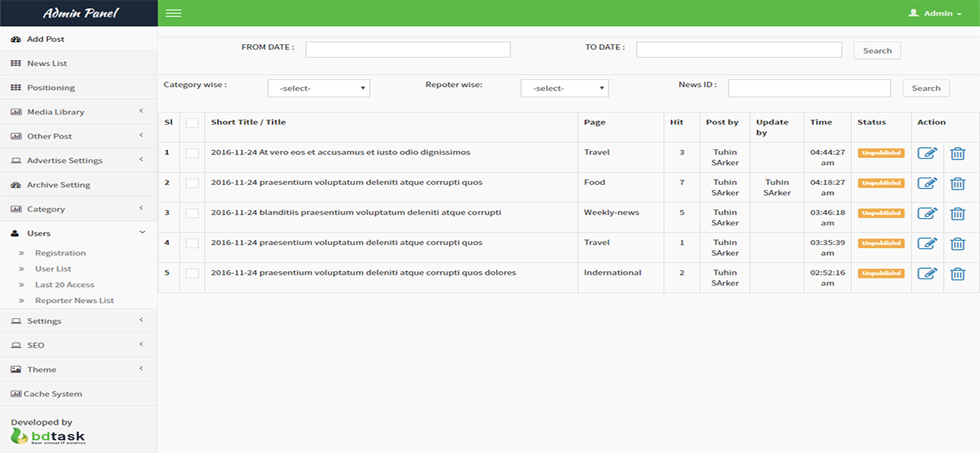
Task: Open the Repoter wise select dropdown
Action: [564, 88]
